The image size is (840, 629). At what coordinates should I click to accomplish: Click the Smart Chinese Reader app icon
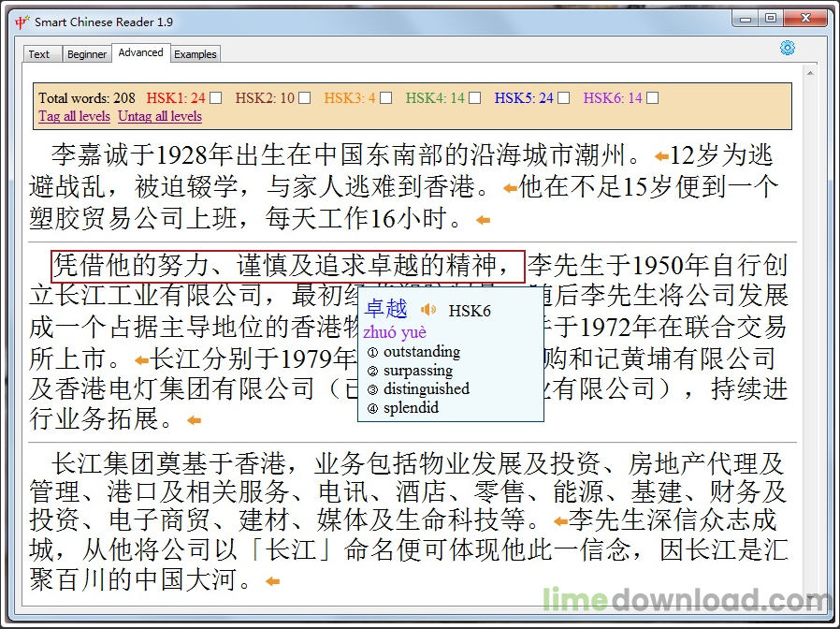(22, 22)
